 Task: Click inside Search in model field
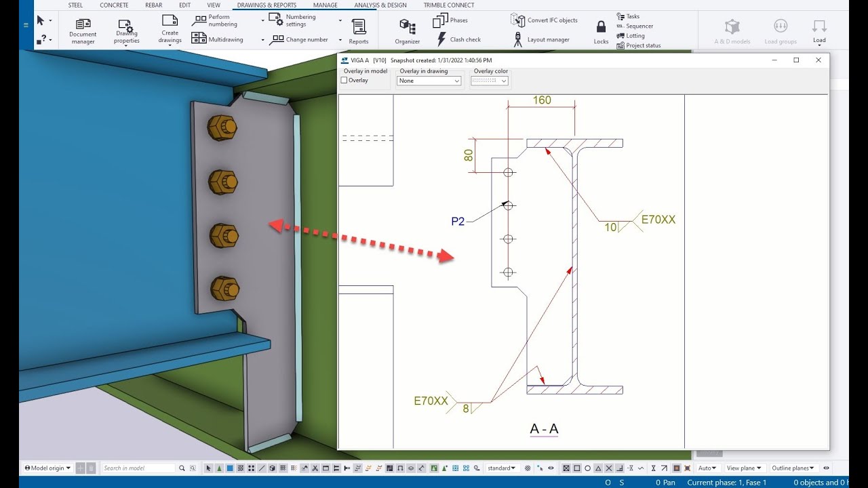138,468
